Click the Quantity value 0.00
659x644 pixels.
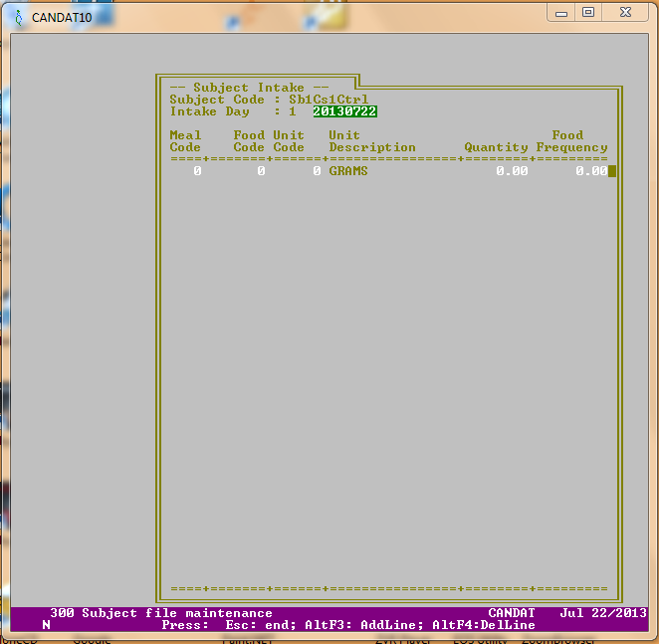(x=512, y=171)
